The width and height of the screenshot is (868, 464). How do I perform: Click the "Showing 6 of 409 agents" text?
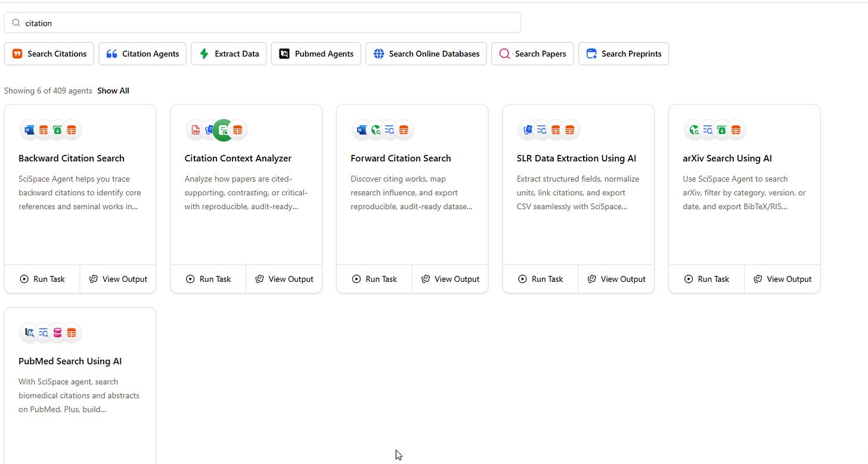[x=48, y=91]
